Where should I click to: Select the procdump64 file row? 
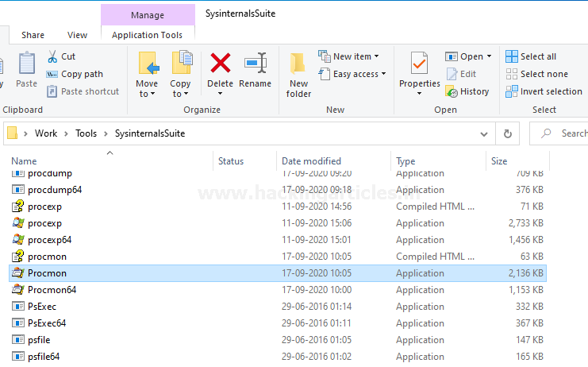(278, 190)
